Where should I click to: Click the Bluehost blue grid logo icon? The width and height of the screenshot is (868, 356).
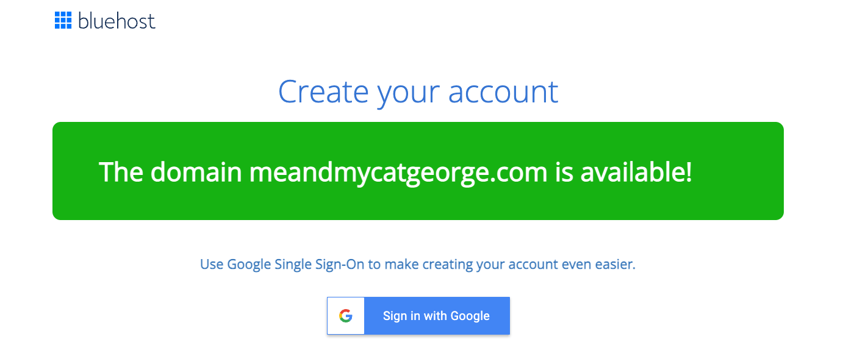click(63, 21)
